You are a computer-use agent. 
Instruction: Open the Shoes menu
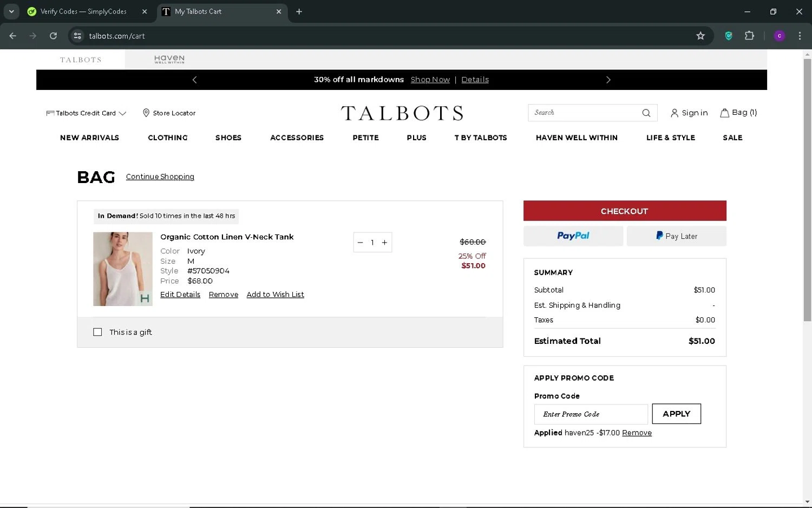[228, 138]
